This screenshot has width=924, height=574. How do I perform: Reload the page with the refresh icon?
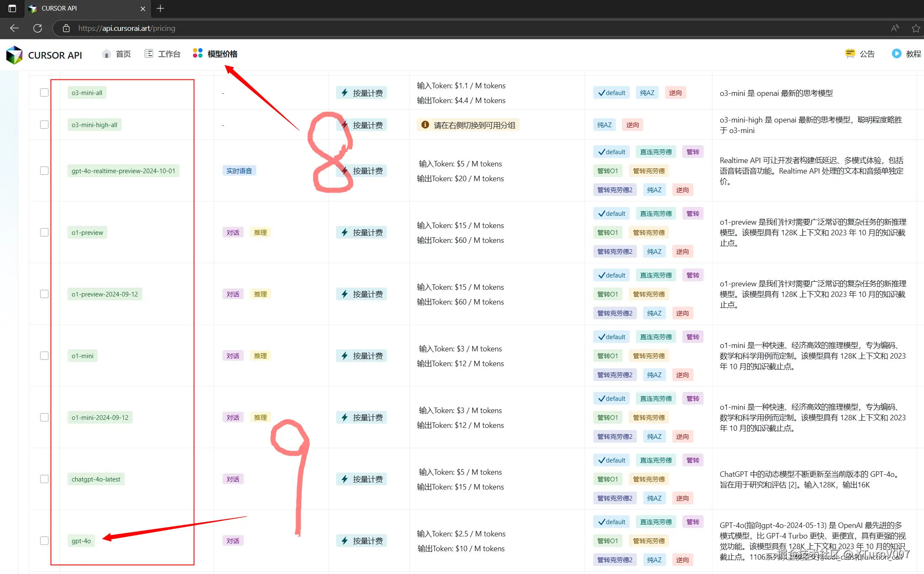pos(38,28)
